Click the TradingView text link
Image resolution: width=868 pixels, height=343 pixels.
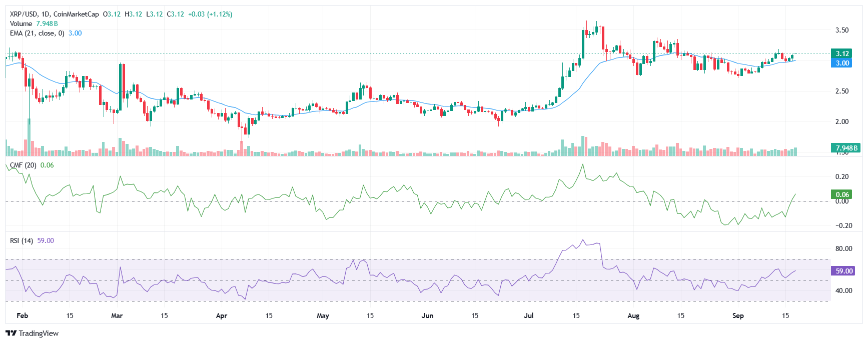[x=39, y=333]
